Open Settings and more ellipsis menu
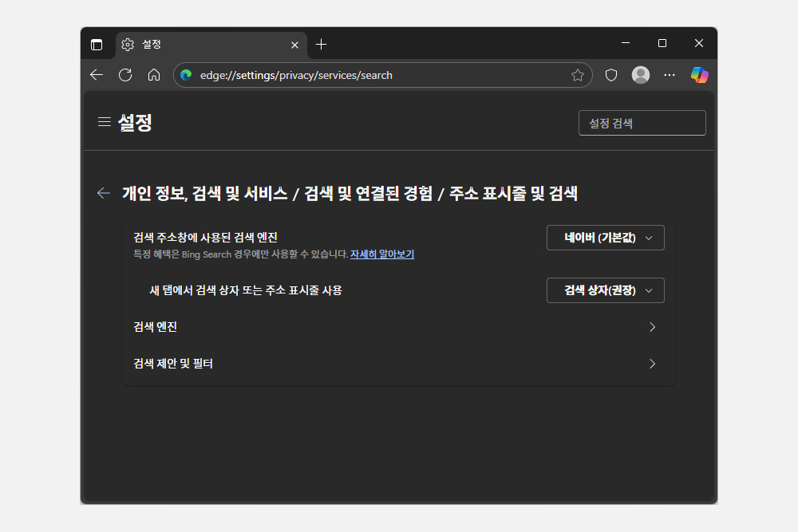This screenshot has height=532, width=798. pos(670,75)
